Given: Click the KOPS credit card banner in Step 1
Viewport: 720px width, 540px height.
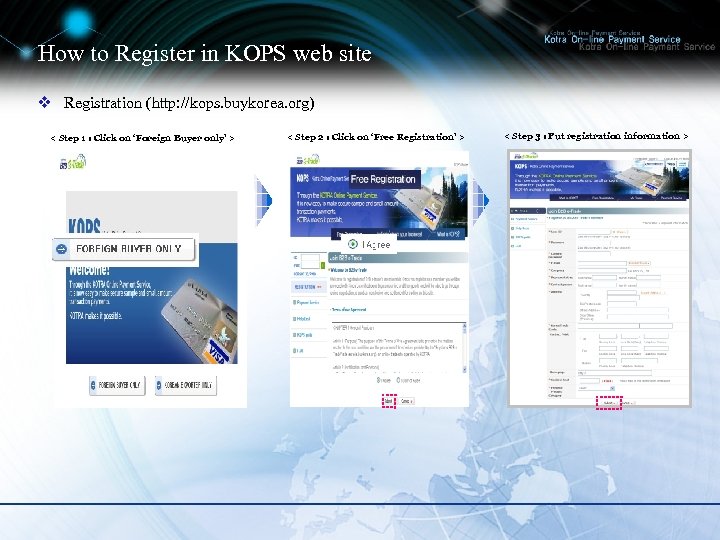Looking at the screenshot, I should [x=152, y=303].
